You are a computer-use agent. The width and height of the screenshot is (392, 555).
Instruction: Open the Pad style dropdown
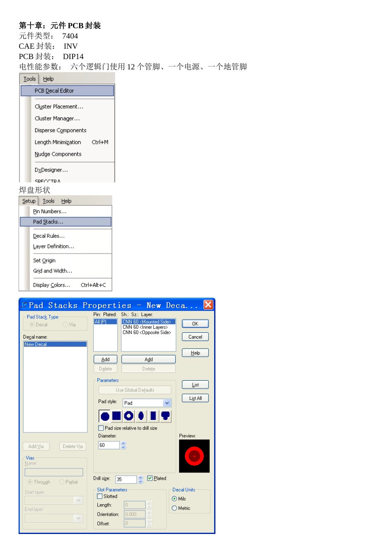pos(167,403)
